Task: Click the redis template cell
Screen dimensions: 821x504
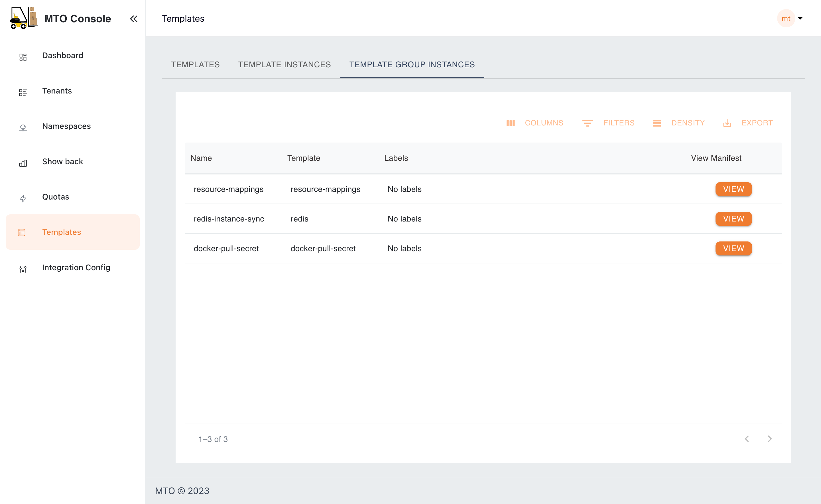Action: (x=299, y=219)
